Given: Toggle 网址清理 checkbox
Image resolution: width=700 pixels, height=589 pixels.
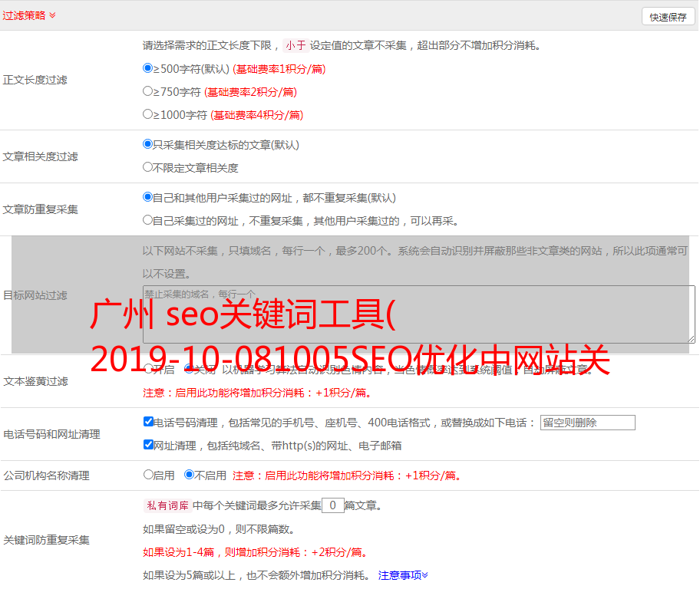Looking at the screenshot, I should pos(148,444).
